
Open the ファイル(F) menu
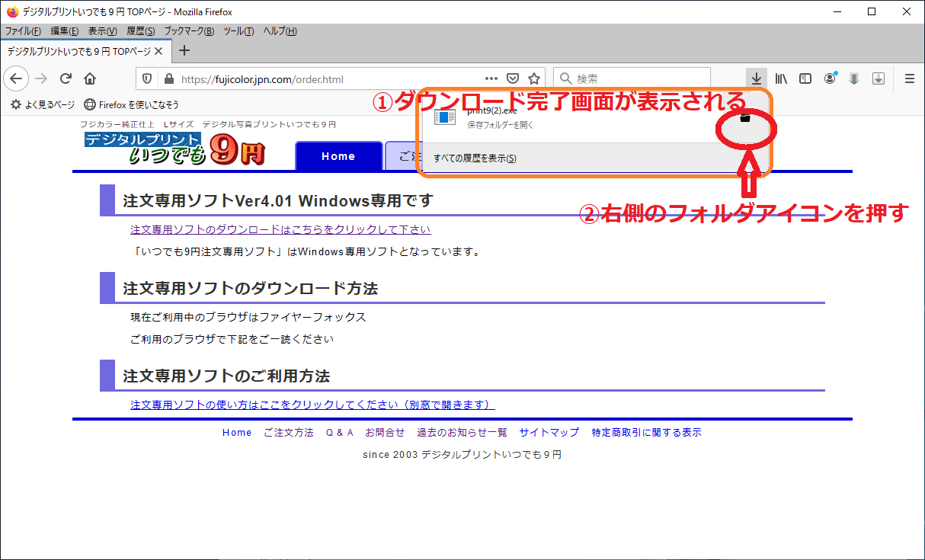pos(24,31)
